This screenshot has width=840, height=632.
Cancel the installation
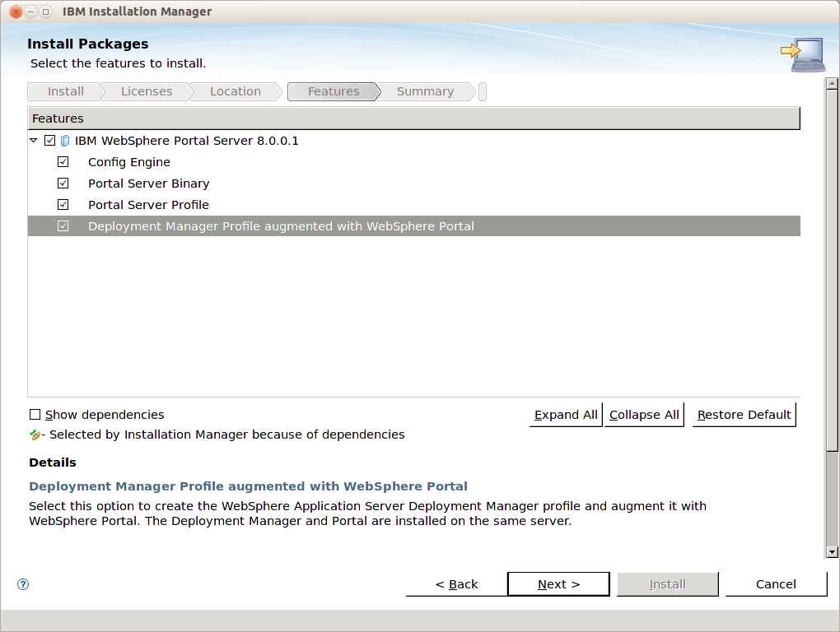(x=776, y=583)
